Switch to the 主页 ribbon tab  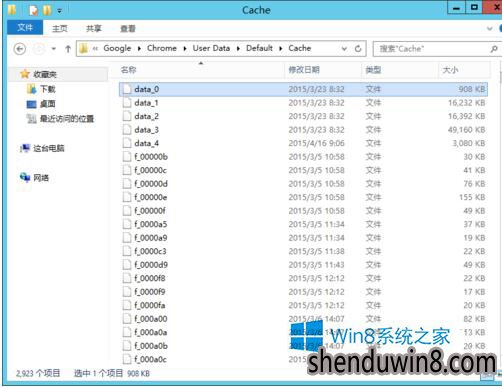[x=60, y=29]
